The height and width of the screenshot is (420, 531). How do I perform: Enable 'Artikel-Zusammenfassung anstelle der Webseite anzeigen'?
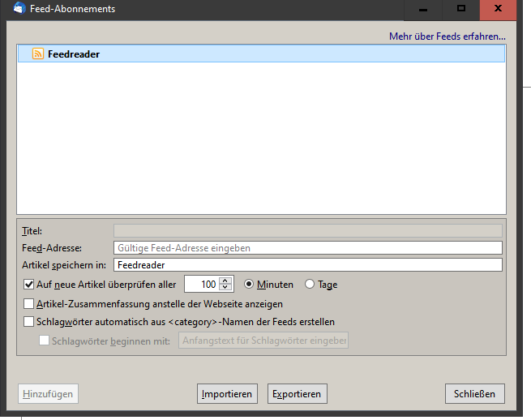(x=29, y=303)
